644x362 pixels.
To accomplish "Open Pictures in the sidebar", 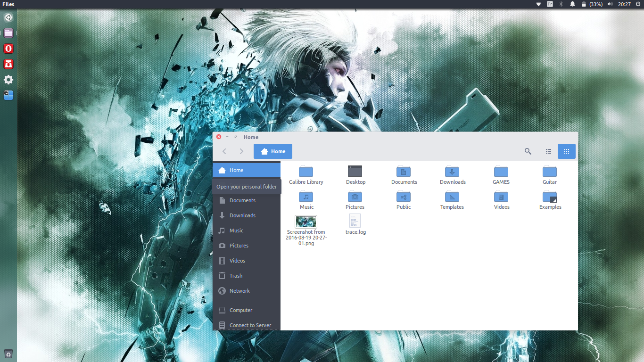I will [x=247, y=246].
